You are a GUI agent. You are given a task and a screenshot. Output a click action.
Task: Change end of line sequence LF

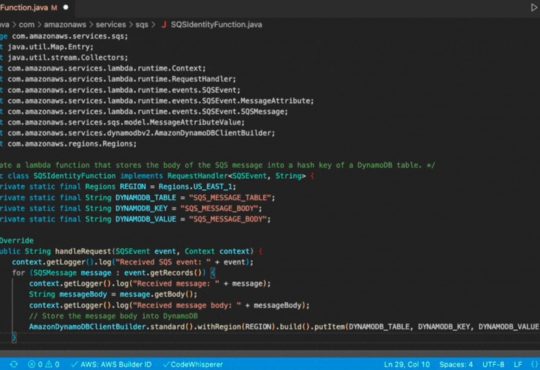tap(518, 364)
